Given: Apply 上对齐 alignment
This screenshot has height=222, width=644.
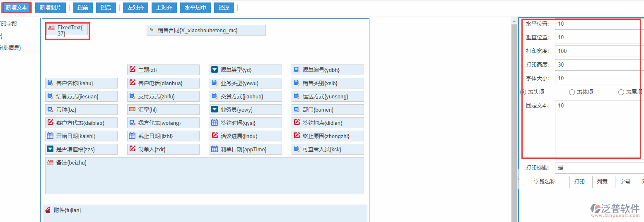Looking at the screenshot, I should tap(164, 7).
